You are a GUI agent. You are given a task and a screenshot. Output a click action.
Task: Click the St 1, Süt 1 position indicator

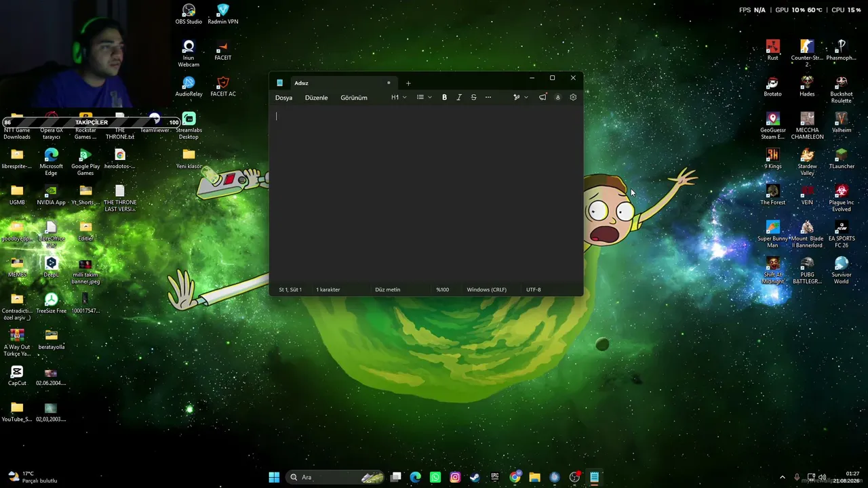(290, 290)
